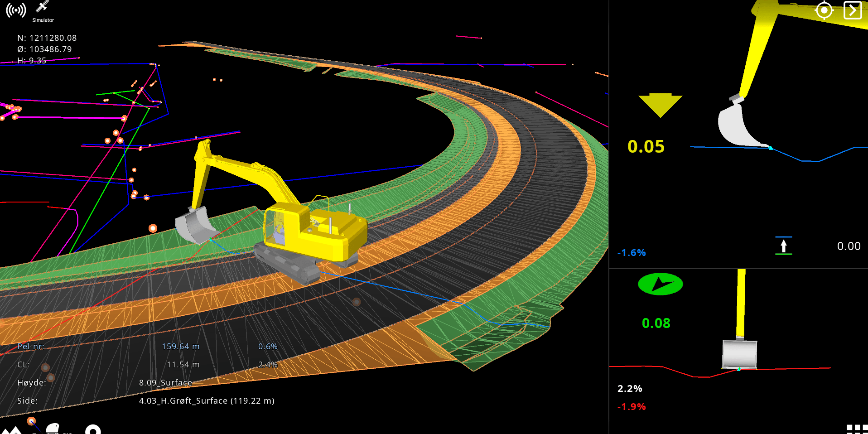
Task: Open the grid menu icon
Action: click(857, 429)
